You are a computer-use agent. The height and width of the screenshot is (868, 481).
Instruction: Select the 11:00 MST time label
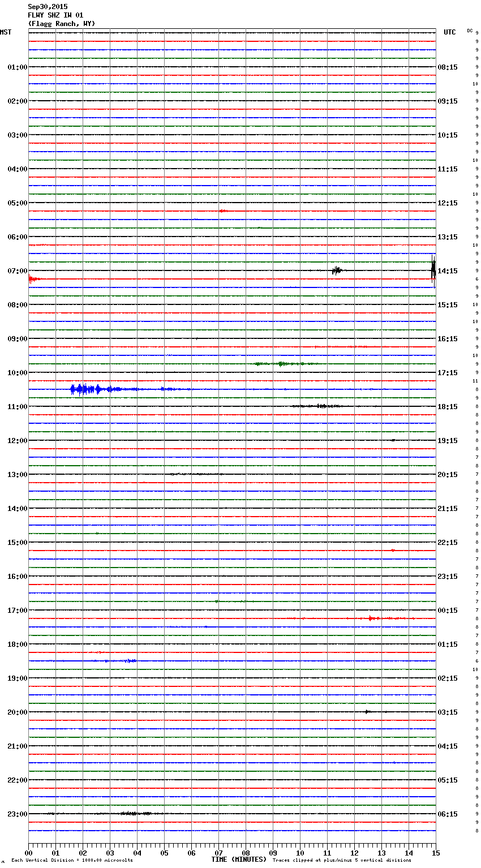click(x=18, y=407)
